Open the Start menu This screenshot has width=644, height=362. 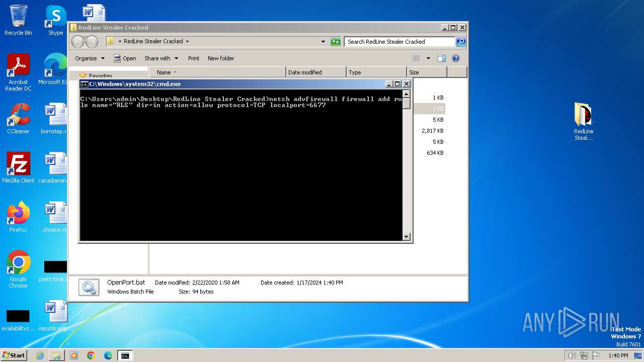click(x=14, y=355)
